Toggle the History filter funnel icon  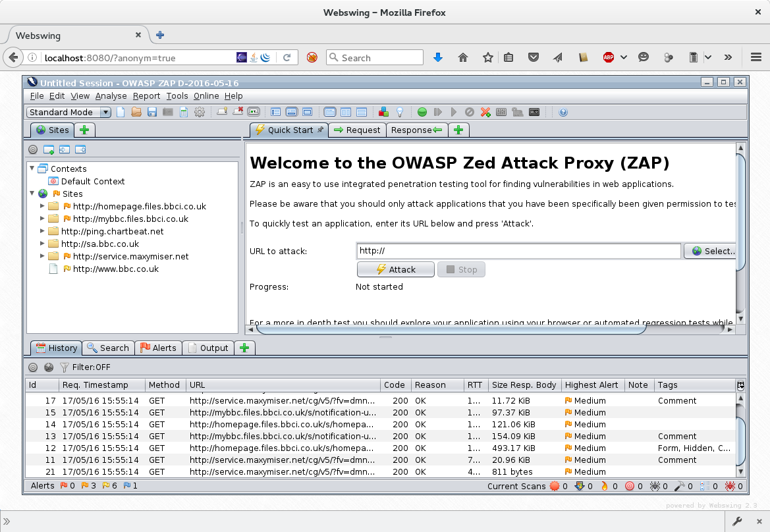point(65,367)
